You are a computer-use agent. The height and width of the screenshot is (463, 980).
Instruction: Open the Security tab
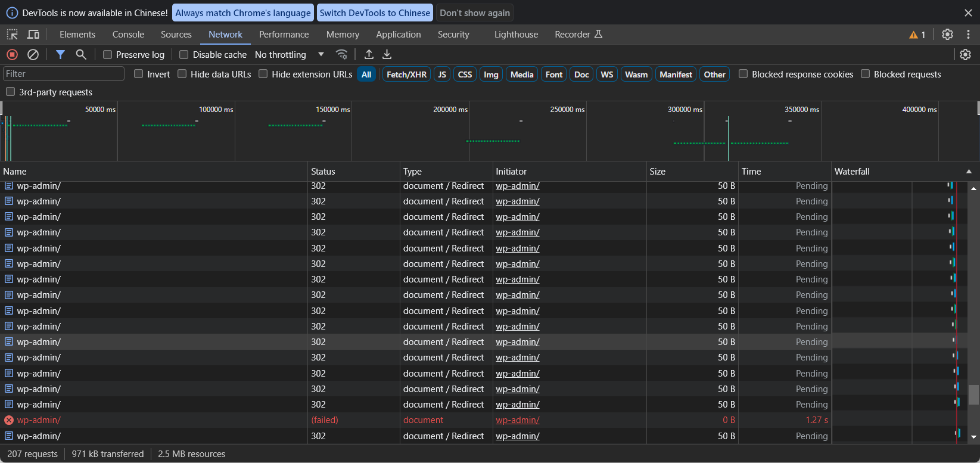point(453,35)
